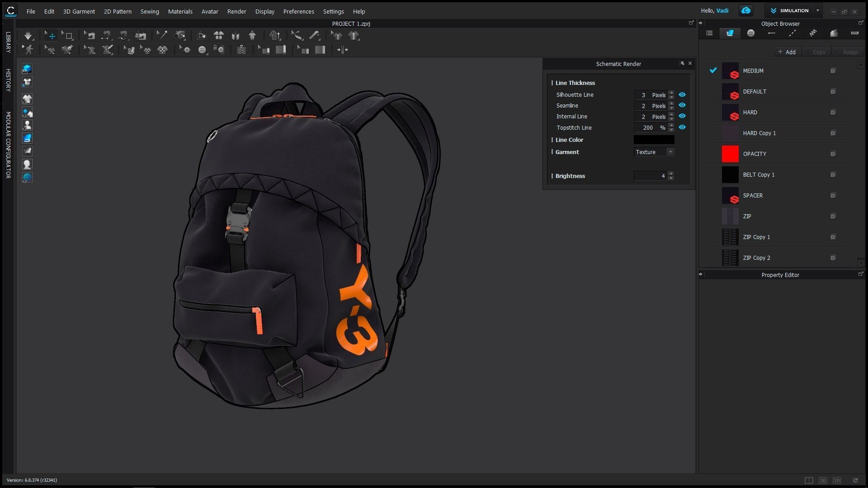Open the Measure ruler tab in Object Browser
This screenshot has height=488, width=868.
pyautogui.click(x=854, y=33)
